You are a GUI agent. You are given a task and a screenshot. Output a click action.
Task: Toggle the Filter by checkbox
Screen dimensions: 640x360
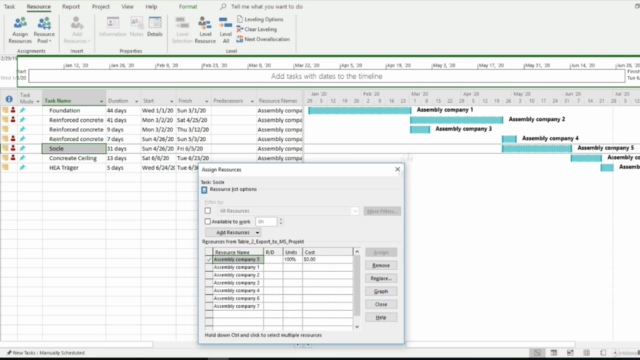pyautogui.click(x=208, y=211)
